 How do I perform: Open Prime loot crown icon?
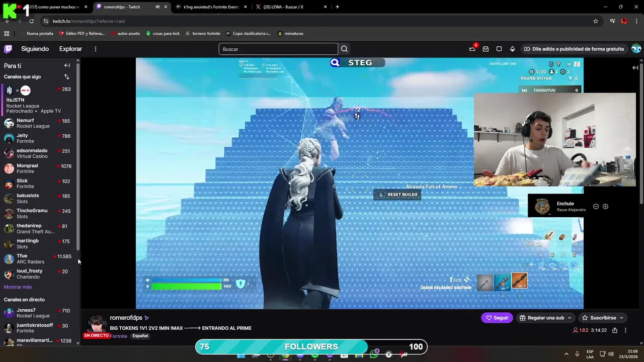[472, 49]
